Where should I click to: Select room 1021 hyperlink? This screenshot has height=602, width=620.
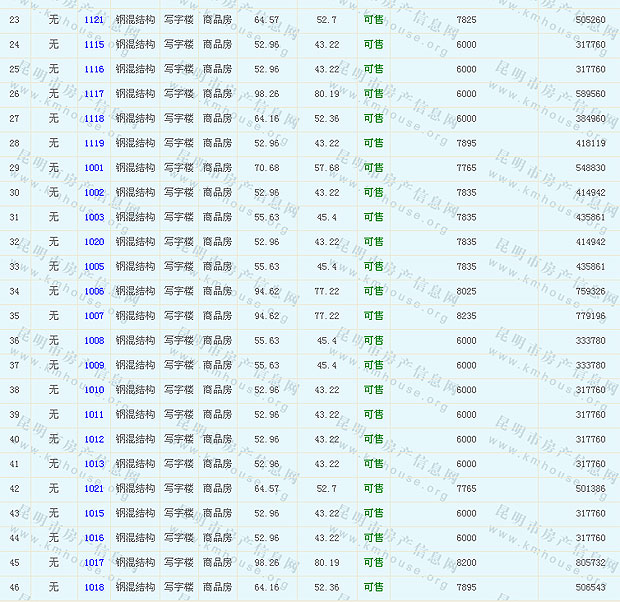click(94, 489)
